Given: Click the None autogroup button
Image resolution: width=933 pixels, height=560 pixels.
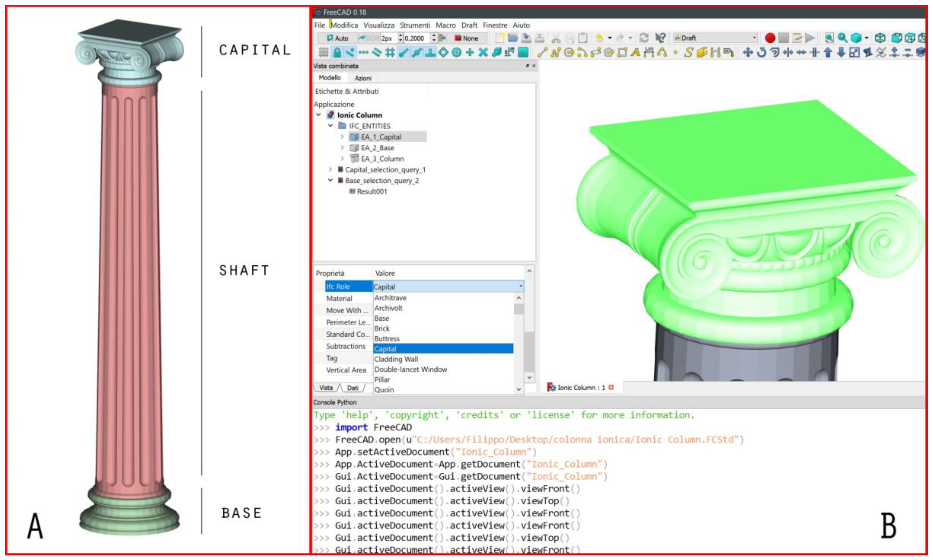Looking at the screenshot, I should pos(466,38).
